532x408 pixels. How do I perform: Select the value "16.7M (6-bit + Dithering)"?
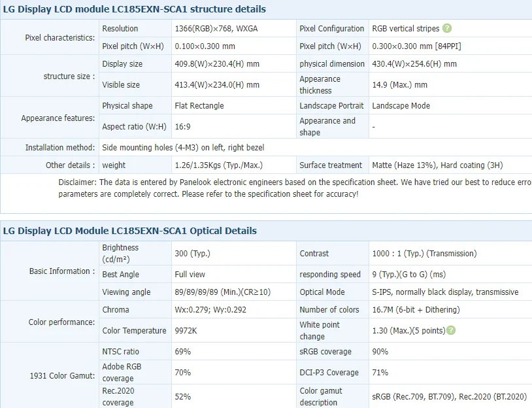[416, 309]
